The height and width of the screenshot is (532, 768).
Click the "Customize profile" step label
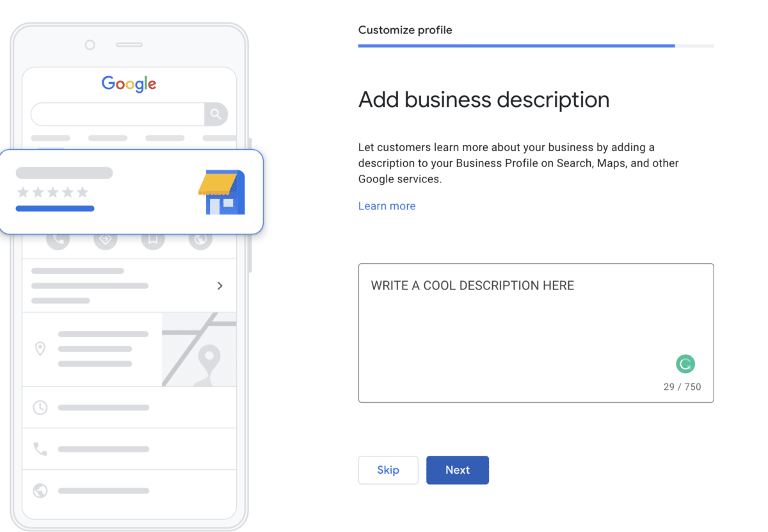[x=405, y=30]
